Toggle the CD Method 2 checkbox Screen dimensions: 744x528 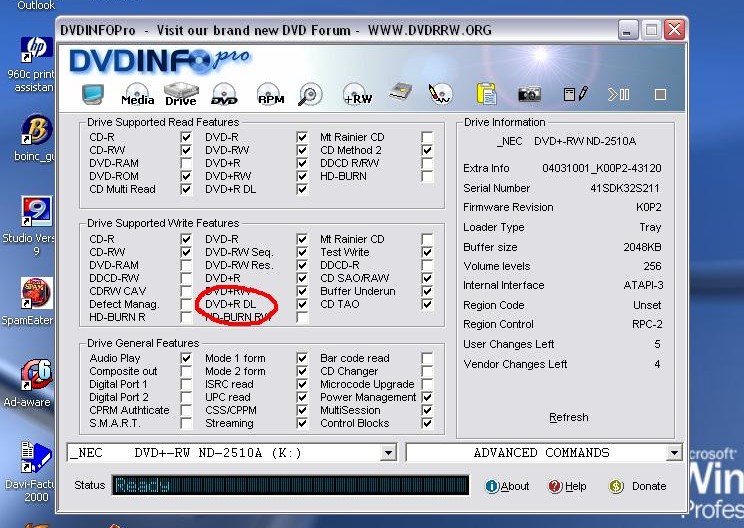(x=427, y=150)
